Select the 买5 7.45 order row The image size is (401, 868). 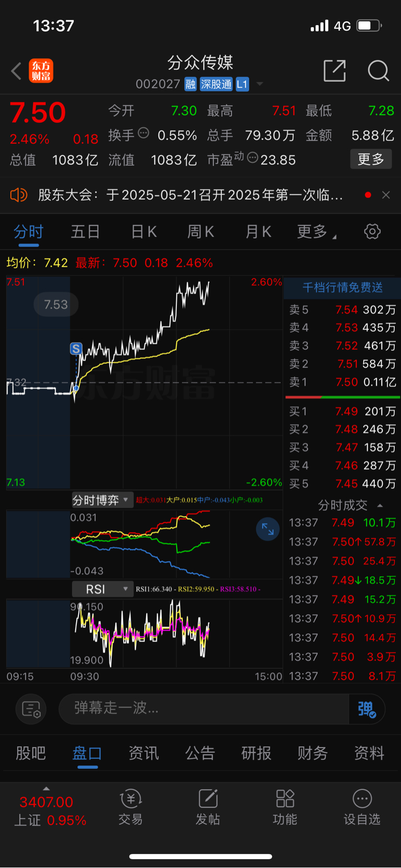coord(342,484)
